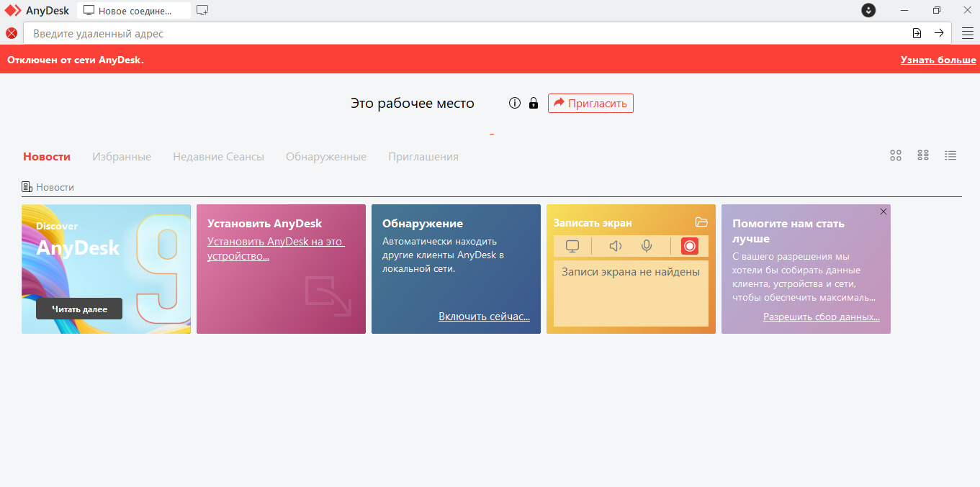The height and width of the screenshot is (487, 980).
Task: Select the 'Новое соедине...' tab
Action: coord(134,11)
